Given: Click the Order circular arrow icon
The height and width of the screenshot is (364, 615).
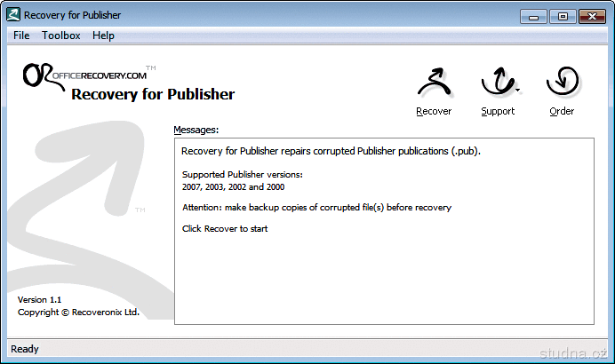Looking at the screenshot, I should (562, 81).
